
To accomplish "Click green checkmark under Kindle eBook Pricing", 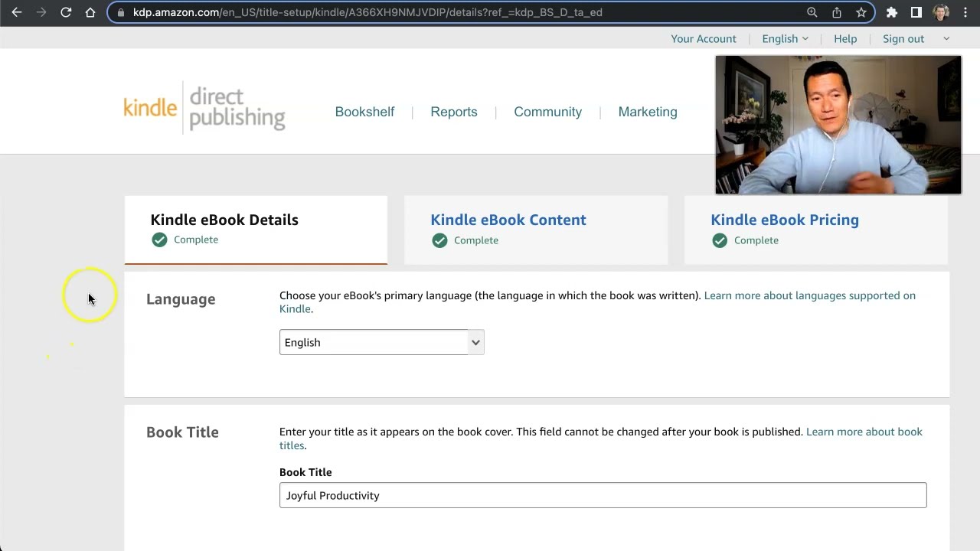I will point(720,240).
